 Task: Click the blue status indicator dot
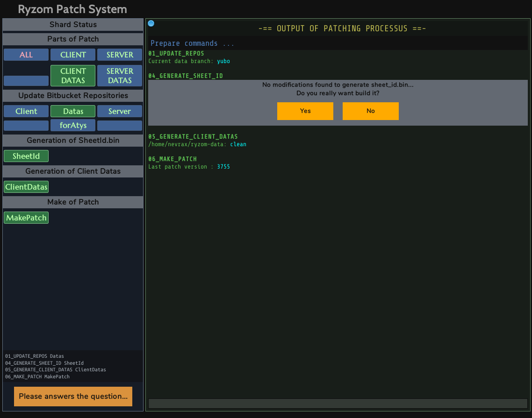151,23
